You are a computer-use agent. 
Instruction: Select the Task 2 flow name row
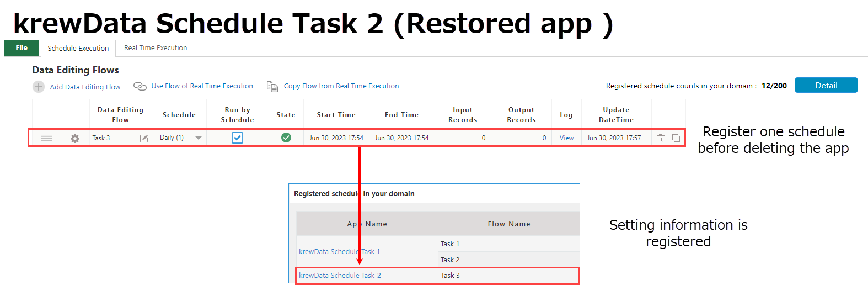(508, 260)
